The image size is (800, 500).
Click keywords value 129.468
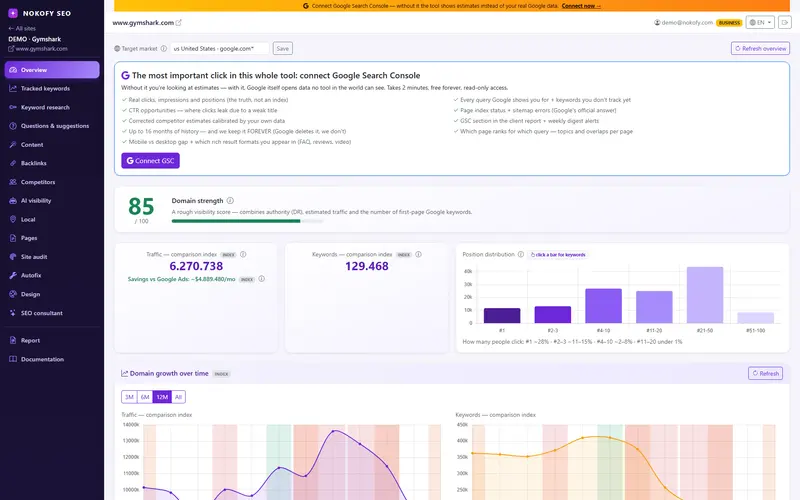pyautogui.click(x=367, y=266)
